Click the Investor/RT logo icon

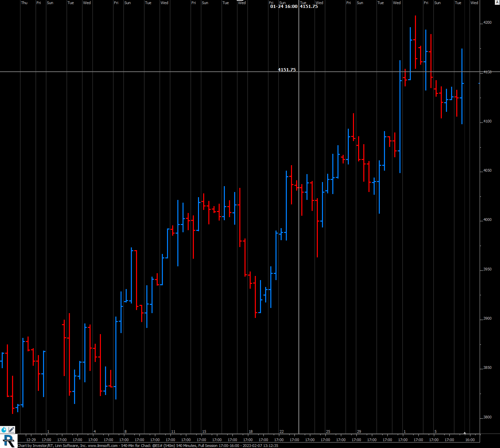(x=9, y=441)
